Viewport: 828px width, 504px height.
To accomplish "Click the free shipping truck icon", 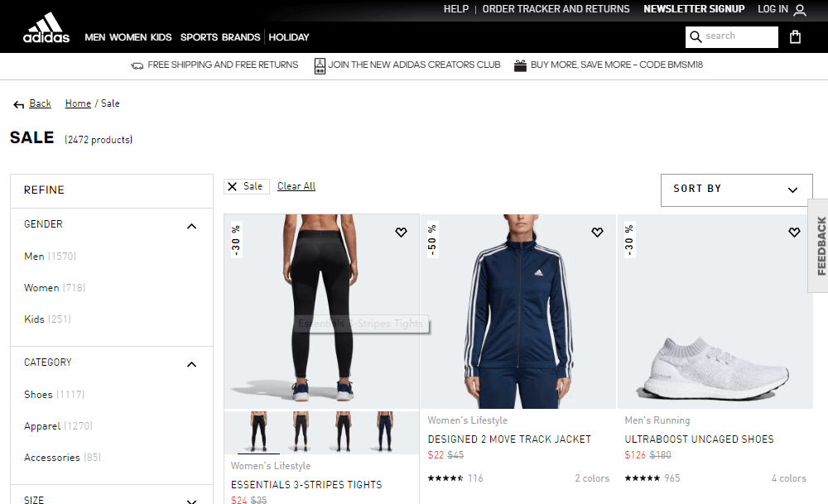I will (x=137, y=65).
